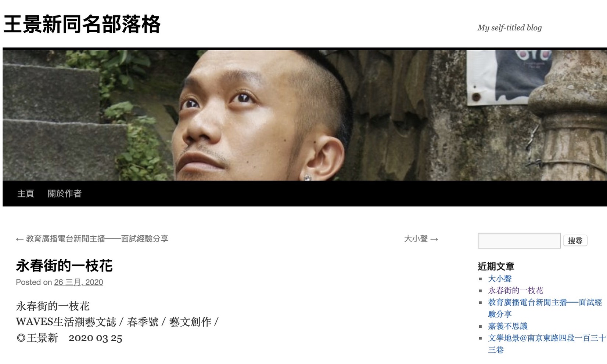Click the byline ◎王景新 2020 03 25

pyautogui.click(x=69, y=338)
